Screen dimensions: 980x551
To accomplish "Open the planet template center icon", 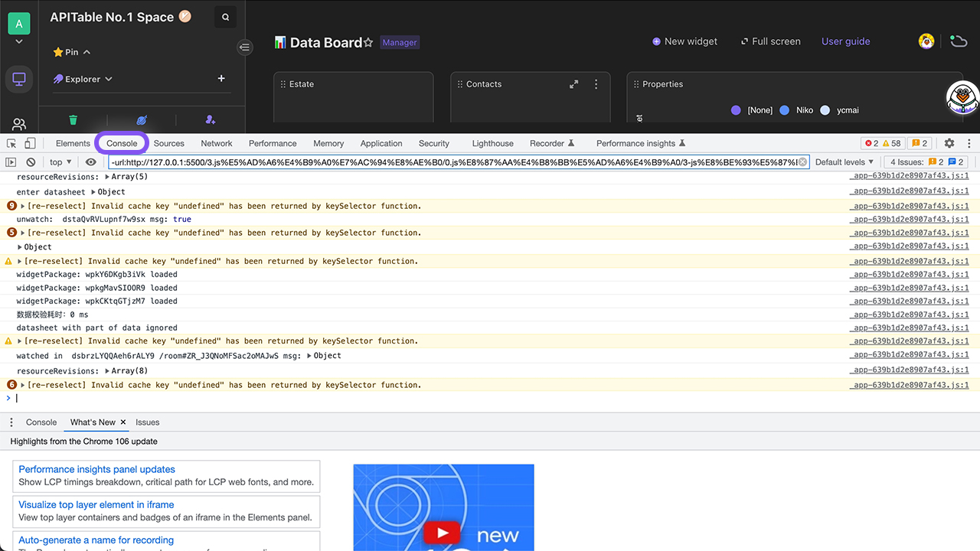I will pos(142,120).
